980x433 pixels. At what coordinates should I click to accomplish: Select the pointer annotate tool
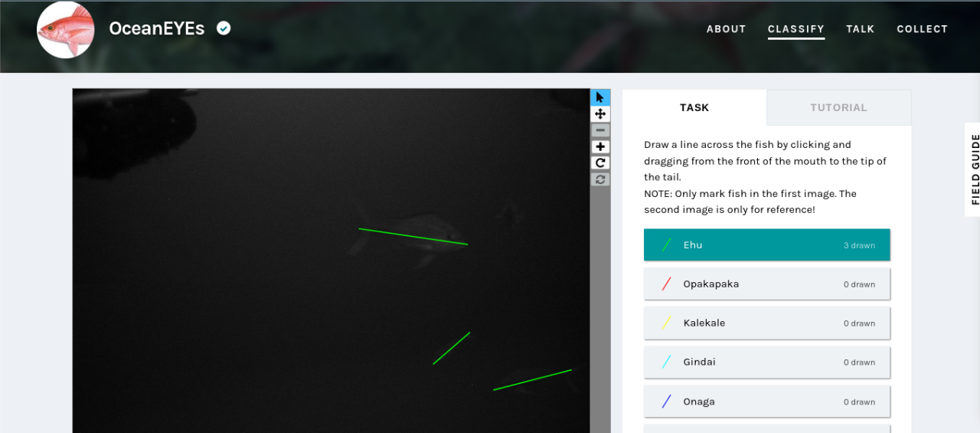click(x=600, y=97)
